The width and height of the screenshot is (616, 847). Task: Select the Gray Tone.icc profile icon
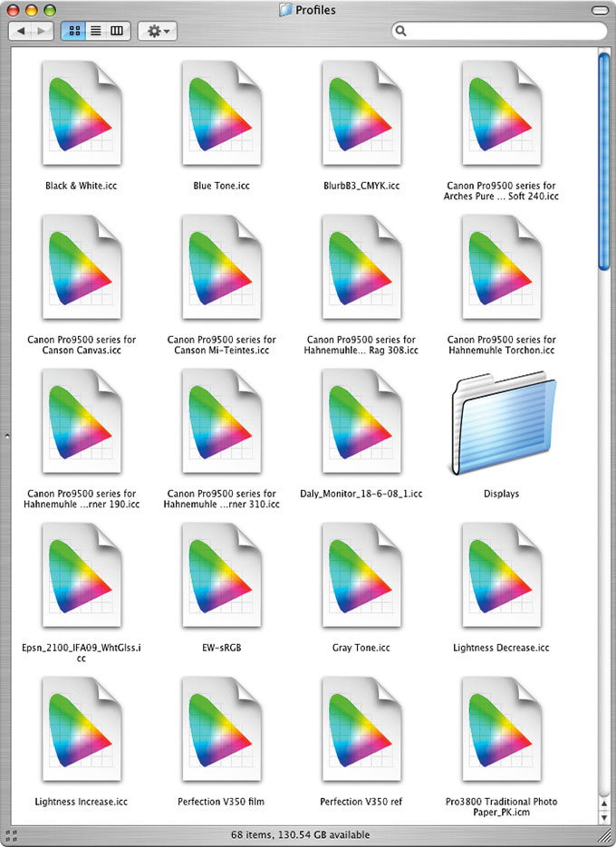pyautogui.click(x=361, y=574)
